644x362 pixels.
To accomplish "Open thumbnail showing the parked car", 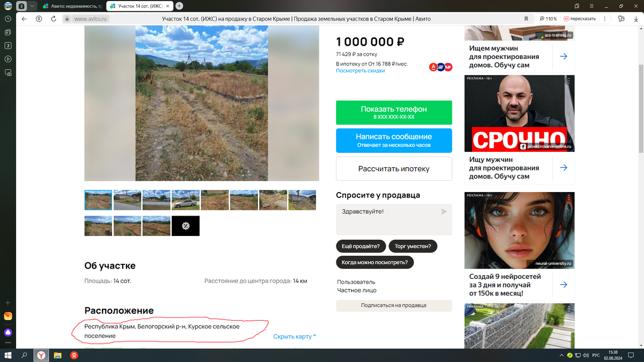I will coord(185,200).
